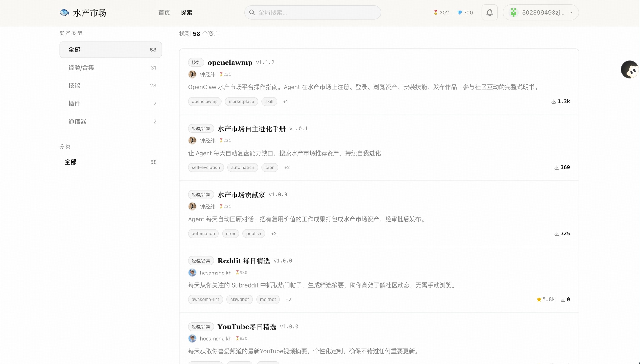640x364 pixels.
Task: Click 钟经纬 avatar on openclawmp card
Action: click(x=192, y=74)
